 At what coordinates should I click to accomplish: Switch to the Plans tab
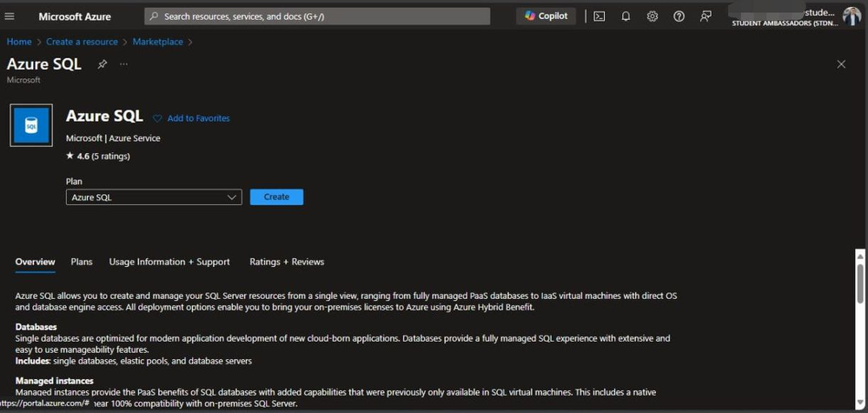click(82, 262)
